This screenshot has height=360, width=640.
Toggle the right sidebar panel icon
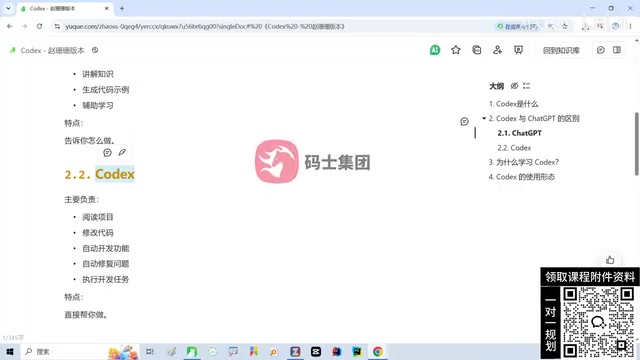point(617,50)
